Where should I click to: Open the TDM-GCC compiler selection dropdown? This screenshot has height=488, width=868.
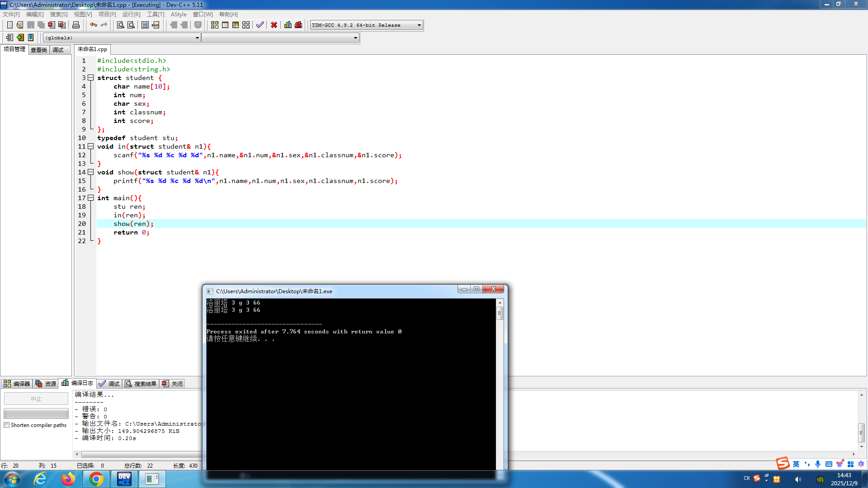419,25
